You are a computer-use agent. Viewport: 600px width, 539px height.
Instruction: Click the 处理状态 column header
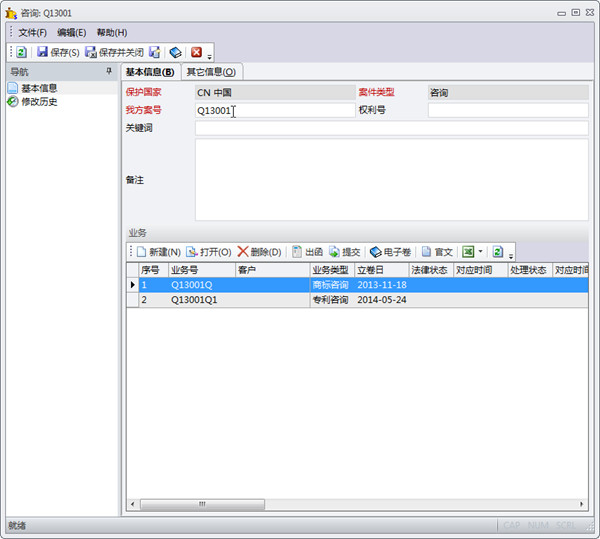coord(530,270)
